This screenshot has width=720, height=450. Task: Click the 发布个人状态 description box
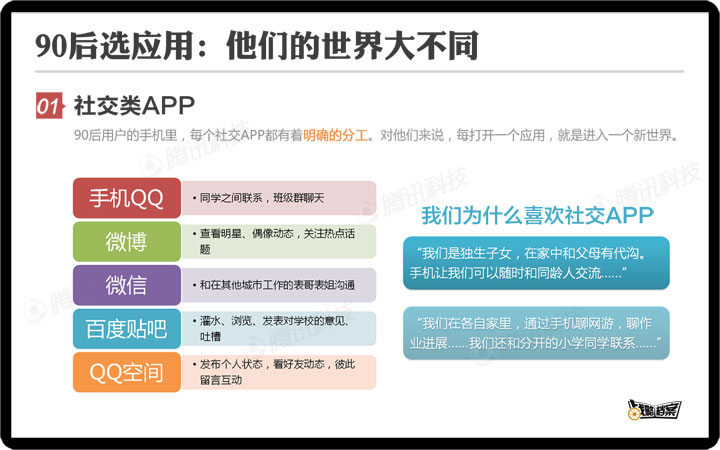(x=279, y=372)
